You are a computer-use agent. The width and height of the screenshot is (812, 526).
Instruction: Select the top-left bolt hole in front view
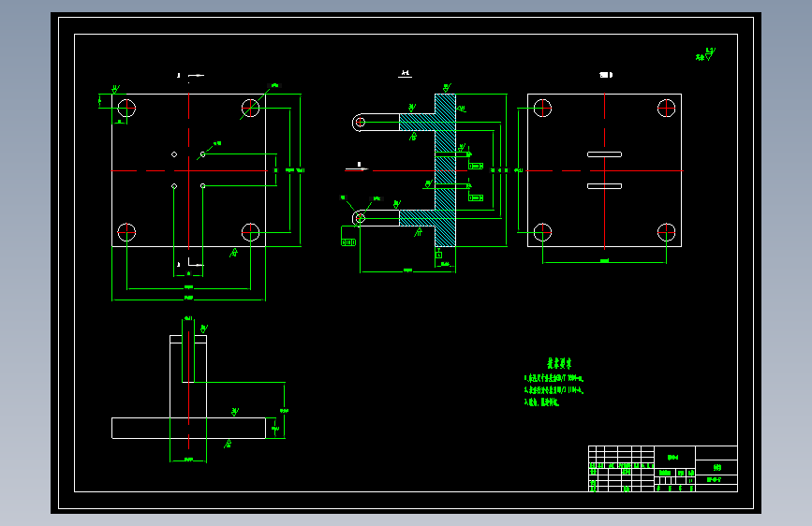tap(126, 109)
